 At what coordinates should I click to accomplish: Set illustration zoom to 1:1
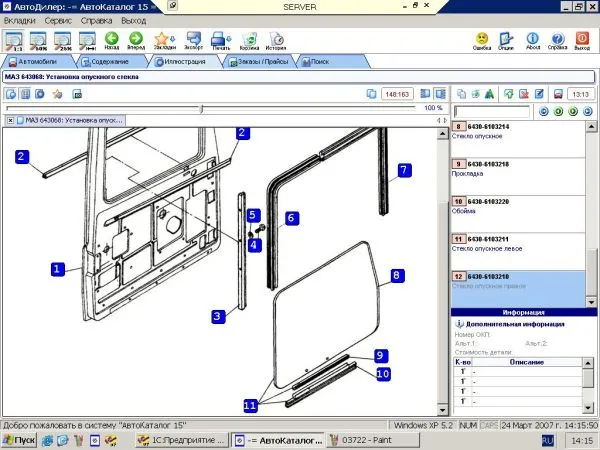point(14,40)
